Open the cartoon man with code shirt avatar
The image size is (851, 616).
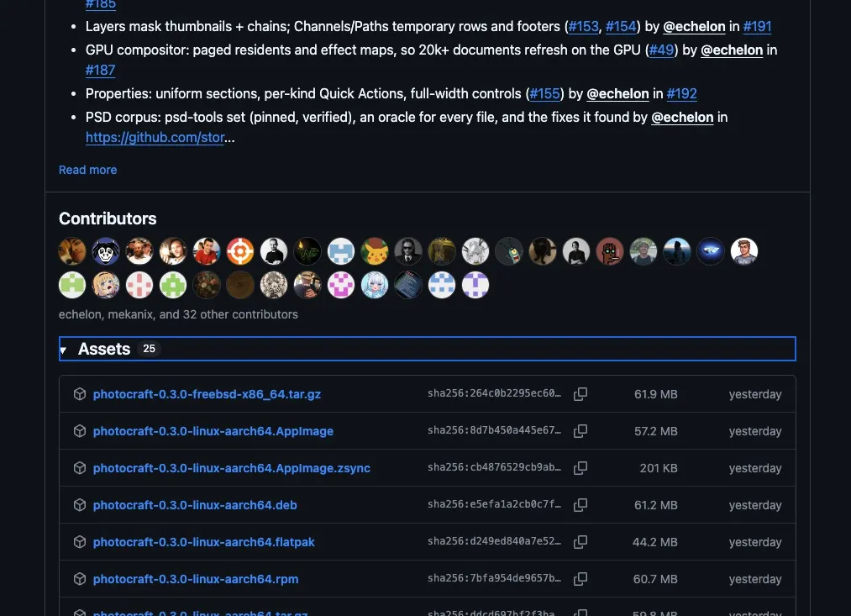(x=744, y=251)
